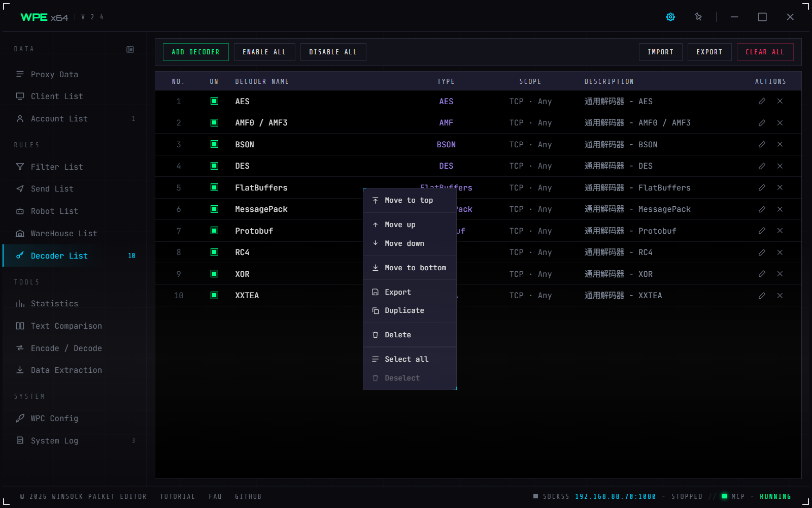812x508 pixels.
Task: Click the X icon on the DES row
Action: pyautogui.click(x=780, y=166)
